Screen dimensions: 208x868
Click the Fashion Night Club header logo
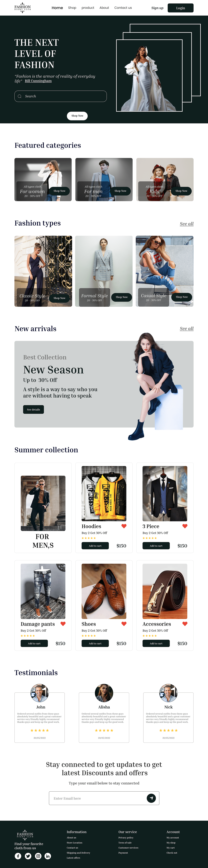(x=23, y=8)
